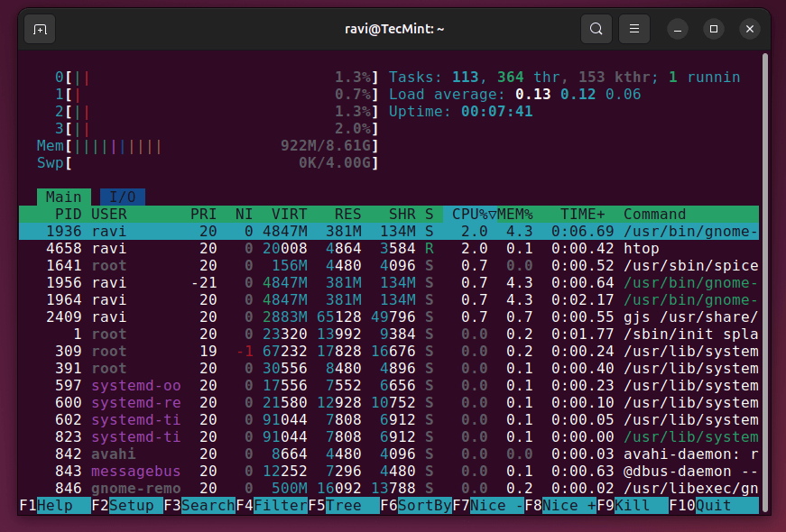The width and height of the screenshot is (786, 532).
Task: Sort by the MEM% column header
Action: pos(515,215)
